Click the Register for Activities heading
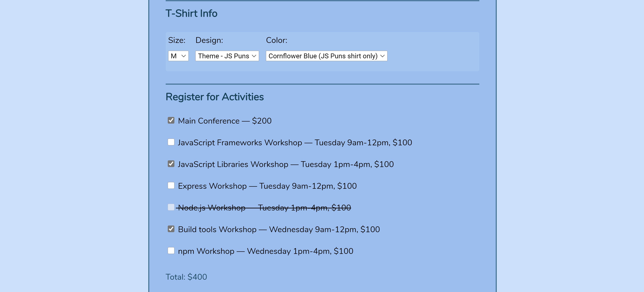This screenshot has width=644, height=292. click(x=215, y=96)
